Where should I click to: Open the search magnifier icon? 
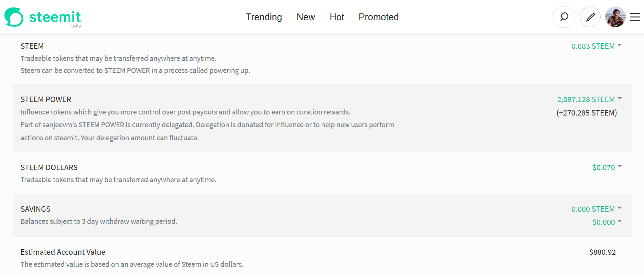564,17
